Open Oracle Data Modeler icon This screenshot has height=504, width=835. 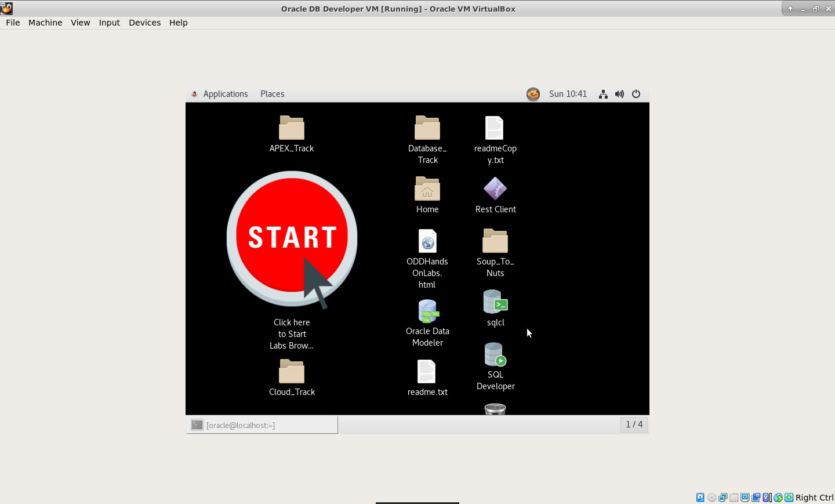tap(428, 311)
